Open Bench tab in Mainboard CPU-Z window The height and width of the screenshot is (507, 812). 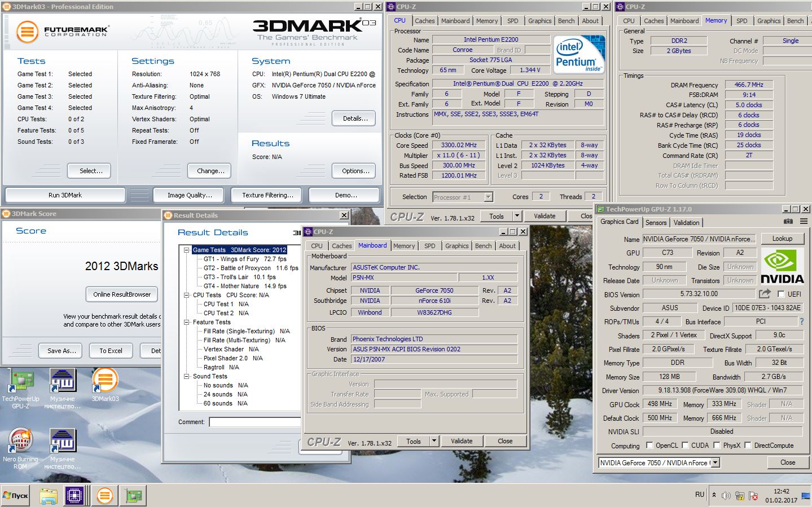point(483,246)
